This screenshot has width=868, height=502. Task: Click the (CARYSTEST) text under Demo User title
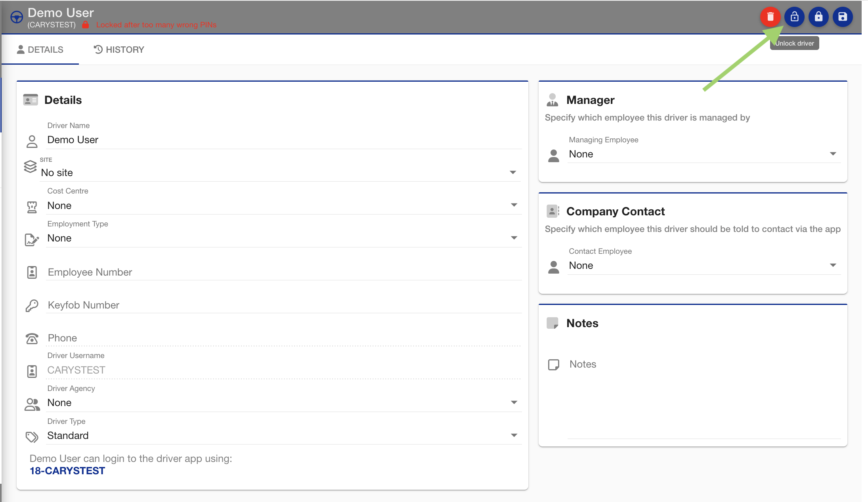click(x=52, y=25)
